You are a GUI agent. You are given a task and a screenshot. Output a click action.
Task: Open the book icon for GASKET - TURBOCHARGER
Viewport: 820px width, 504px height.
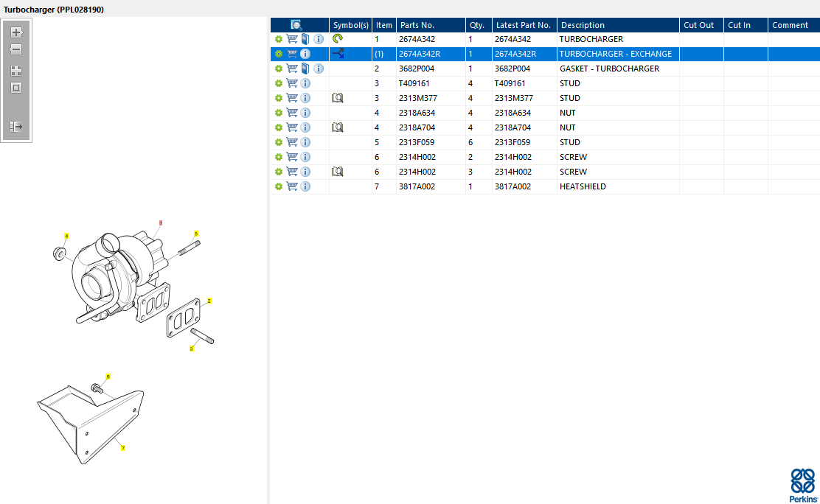(305, 69)
